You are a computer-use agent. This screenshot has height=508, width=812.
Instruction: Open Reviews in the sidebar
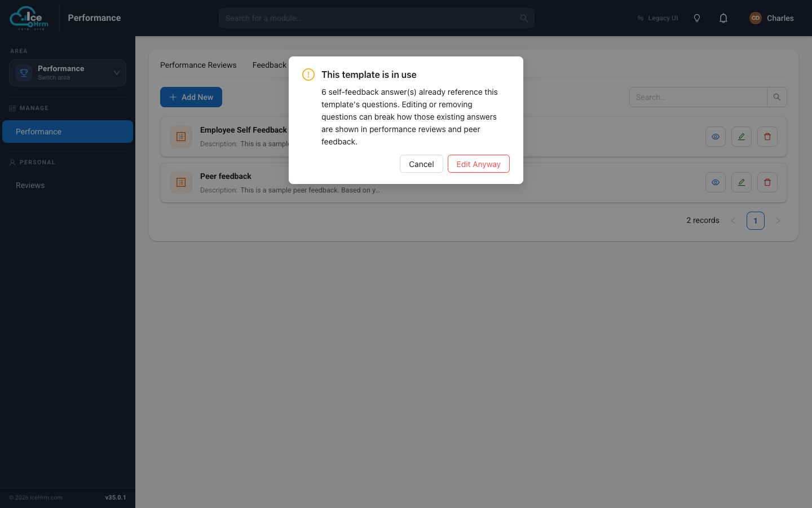(68, 185)
